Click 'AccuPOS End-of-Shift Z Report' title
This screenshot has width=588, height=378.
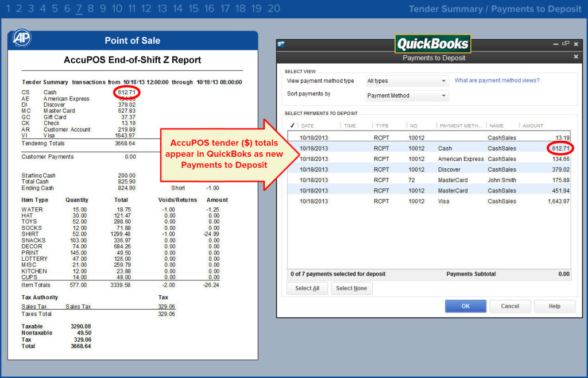[133, 60]
